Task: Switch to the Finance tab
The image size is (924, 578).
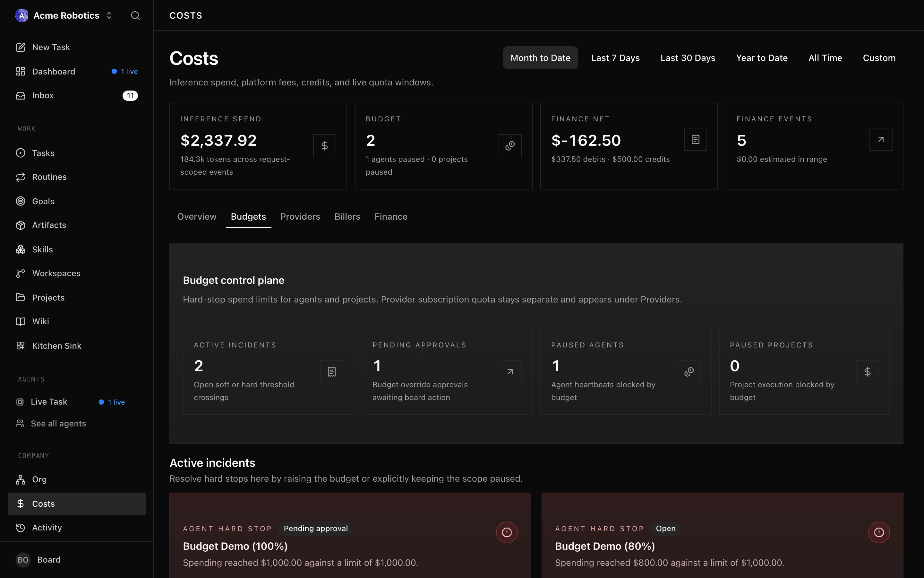Action: pos(391,216)
